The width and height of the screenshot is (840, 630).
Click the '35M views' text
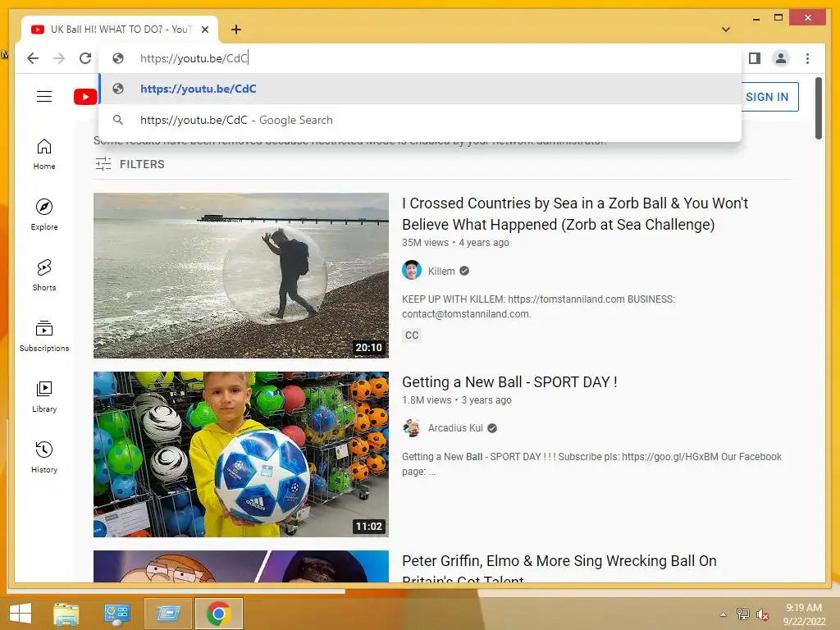tap(426, 243)
